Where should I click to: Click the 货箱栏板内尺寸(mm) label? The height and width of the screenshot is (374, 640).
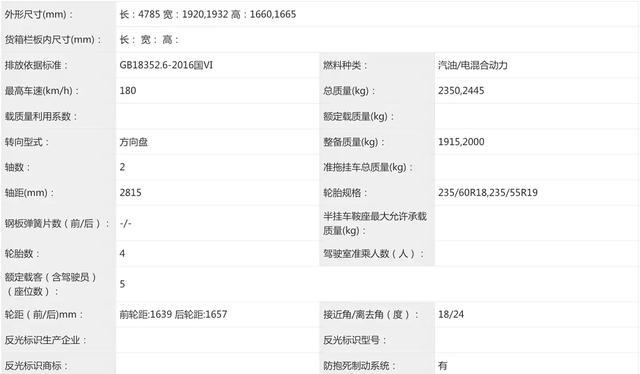pyautogui.click(x=53, y=40)
